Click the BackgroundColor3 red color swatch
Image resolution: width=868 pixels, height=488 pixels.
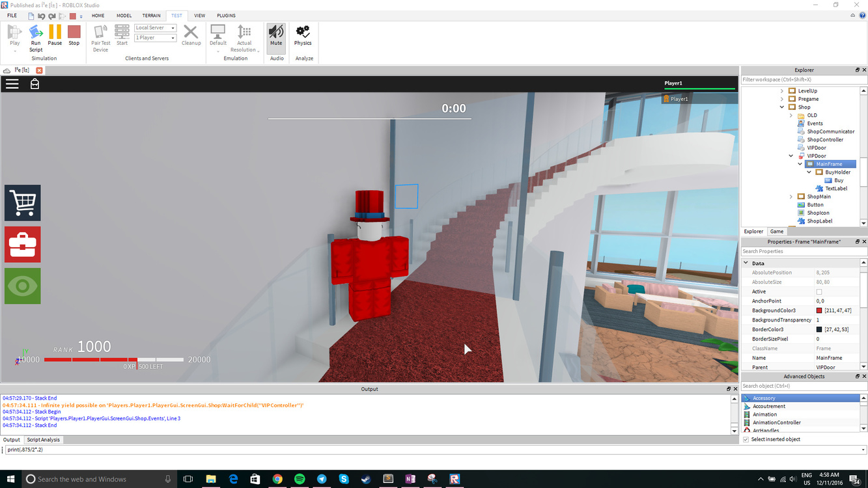pyautogui.click(x=819, y=311)
